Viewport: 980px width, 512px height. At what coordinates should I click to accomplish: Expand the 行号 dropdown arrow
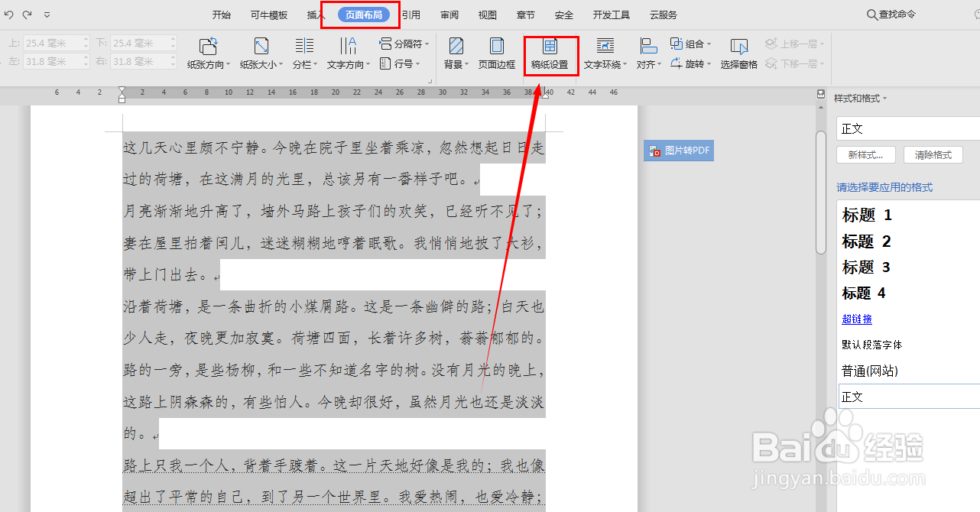(417, 64)
